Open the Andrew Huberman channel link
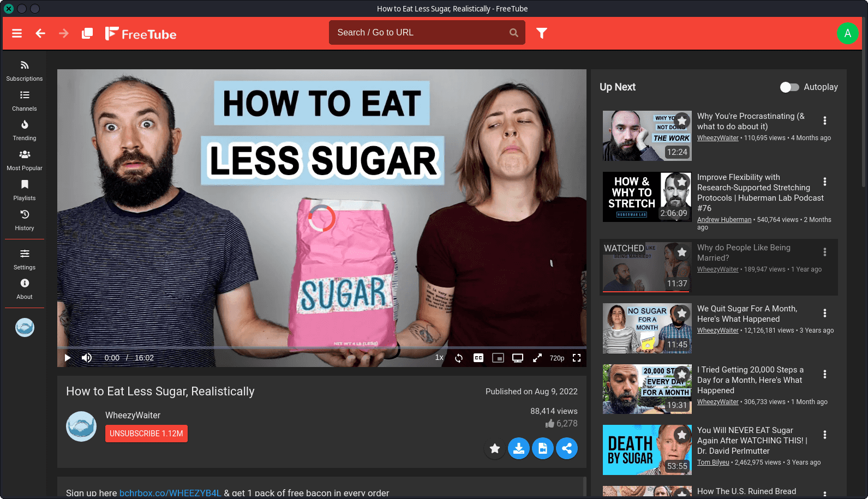Viewport: 868px width, 499px height. tap(724, 220)
